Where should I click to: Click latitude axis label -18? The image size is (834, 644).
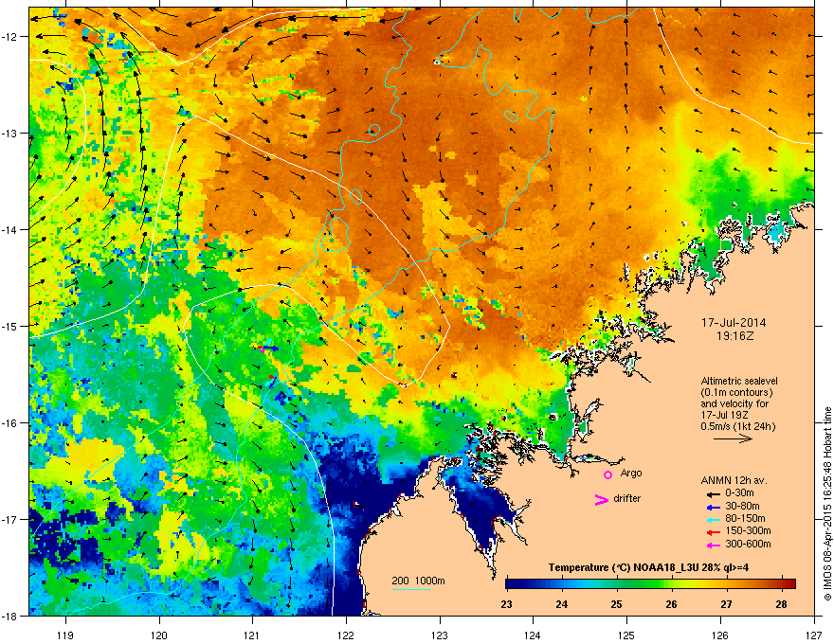coord(10,616)
